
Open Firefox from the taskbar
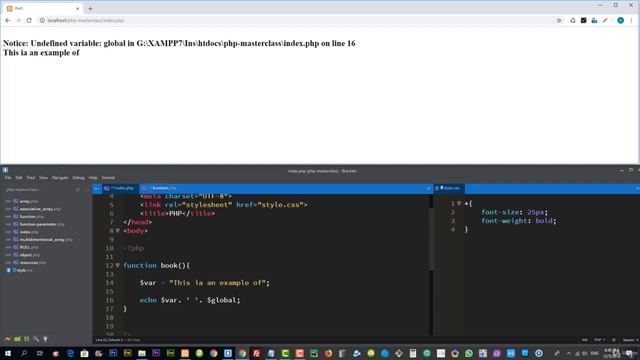pos(328,353)
